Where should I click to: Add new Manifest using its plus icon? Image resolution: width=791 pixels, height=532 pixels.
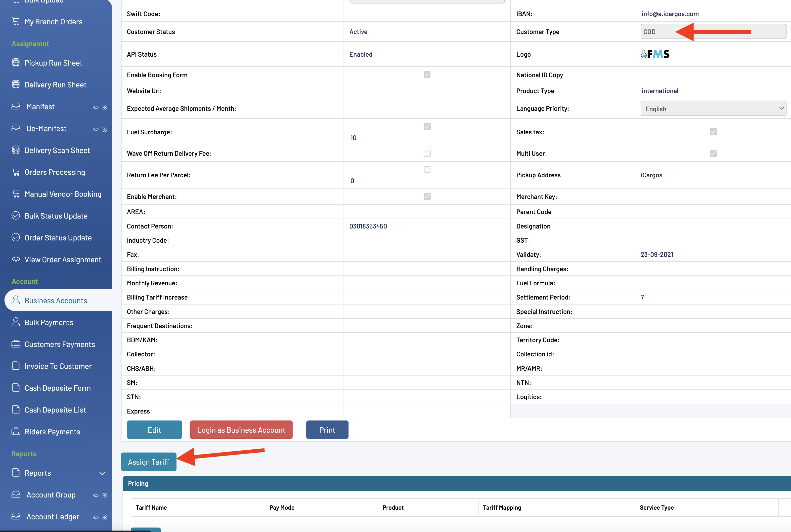pos(105,107)
